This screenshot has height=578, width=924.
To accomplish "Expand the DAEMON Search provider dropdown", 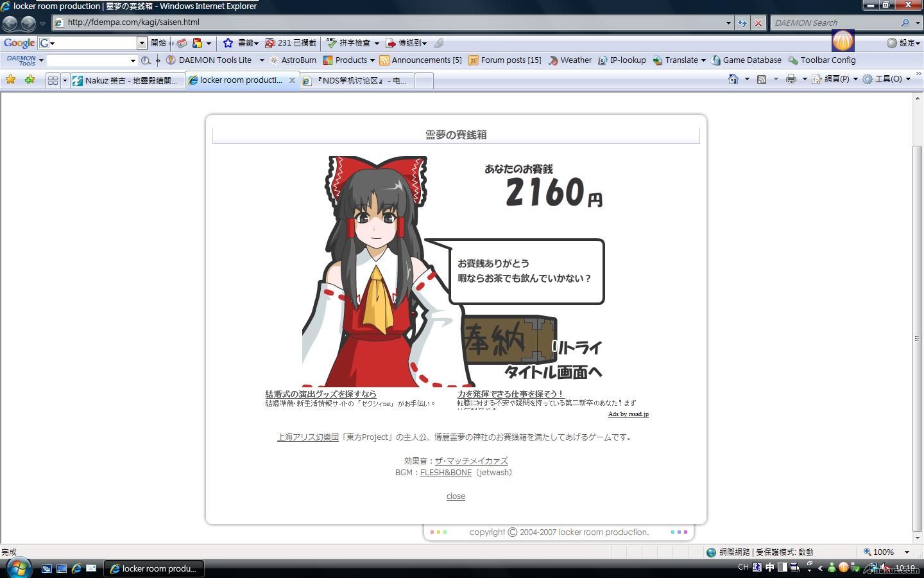I will 917,22.
